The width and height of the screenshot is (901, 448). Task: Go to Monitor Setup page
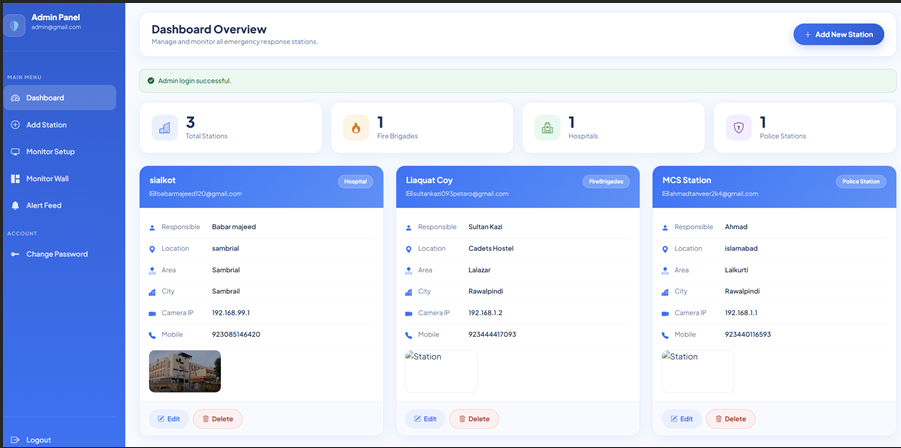50,152
